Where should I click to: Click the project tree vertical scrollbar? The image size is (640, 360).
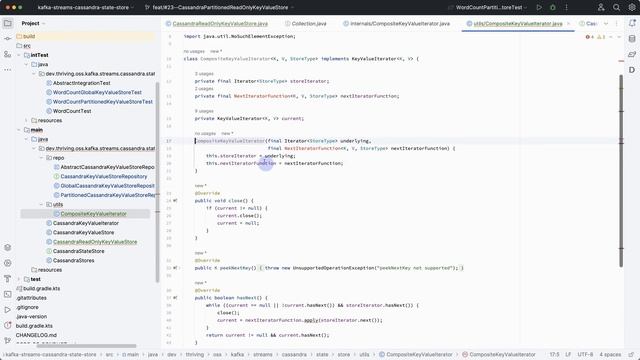click(x=158, y=182)
